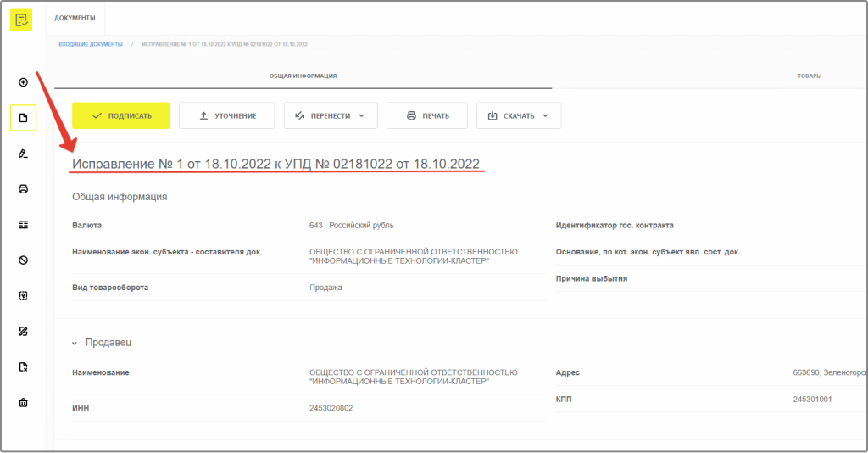Click the prohibited circle-slash sidebar icon
This screenshot has width=868, height=453.
(x=23, y=260)
